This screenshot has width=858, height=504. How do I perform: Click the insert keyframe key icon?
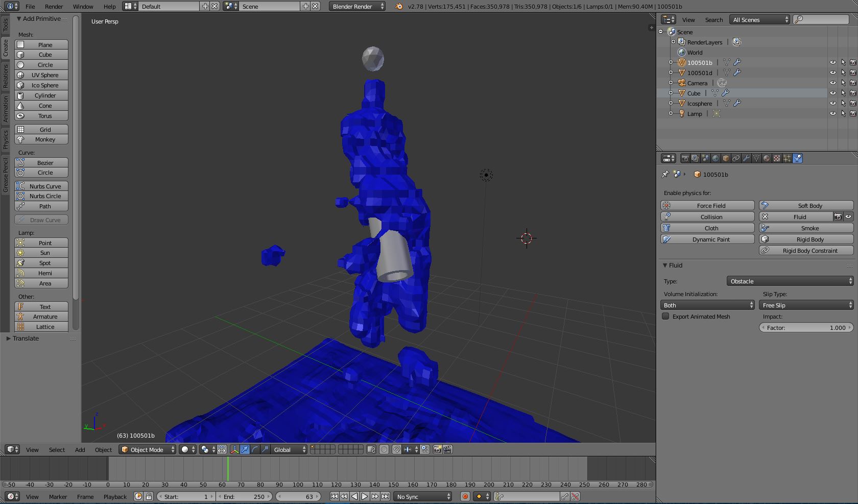pyautogui.click(x=564, y=496)
